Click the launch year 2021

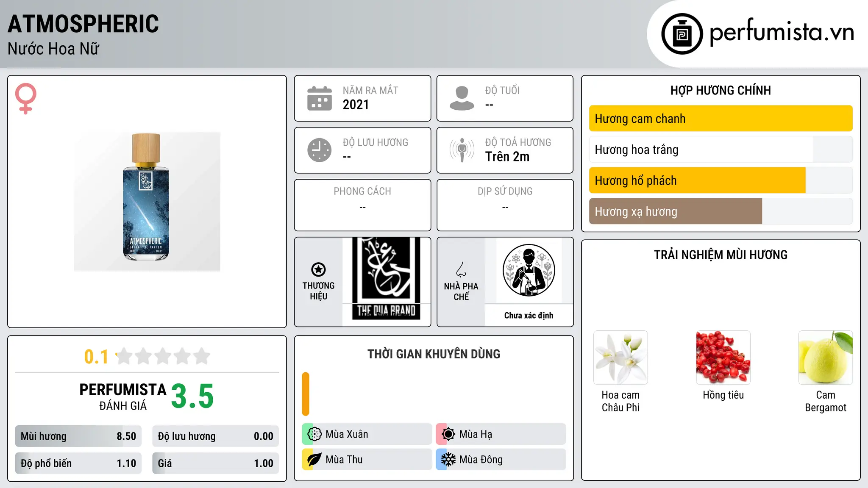(x=356, y=105)
